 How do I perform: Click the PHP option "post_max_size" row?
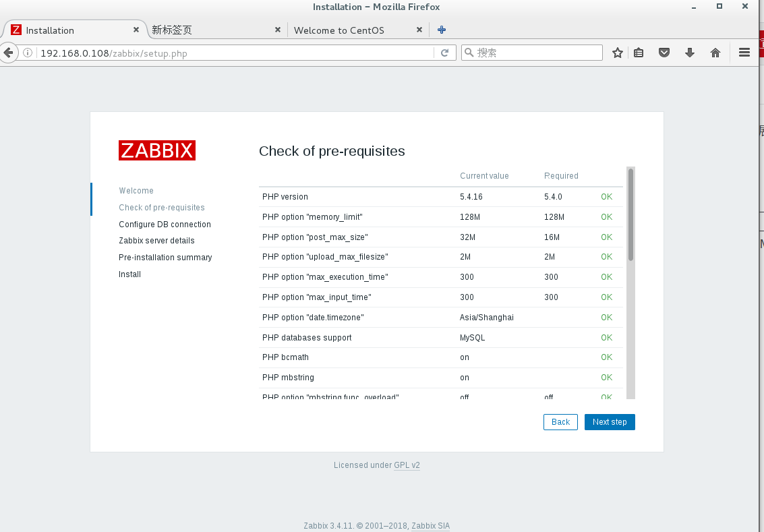[x=441, y=237]
